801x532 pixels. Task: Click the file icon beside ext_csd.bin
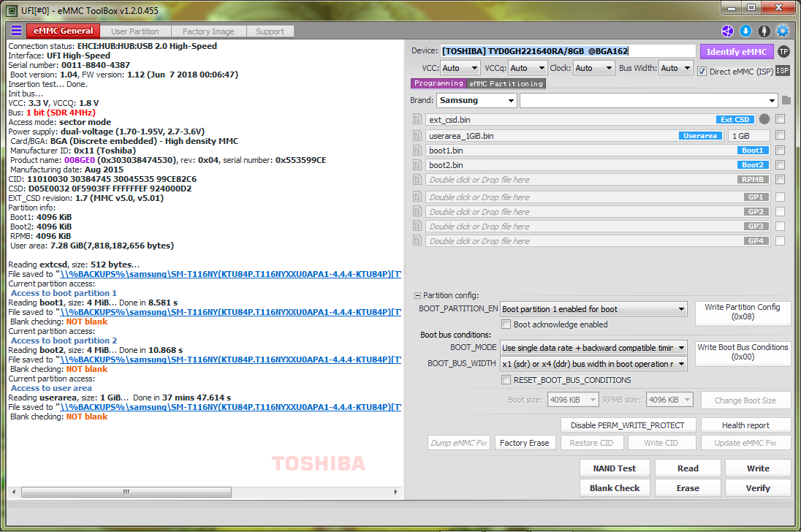417,119
